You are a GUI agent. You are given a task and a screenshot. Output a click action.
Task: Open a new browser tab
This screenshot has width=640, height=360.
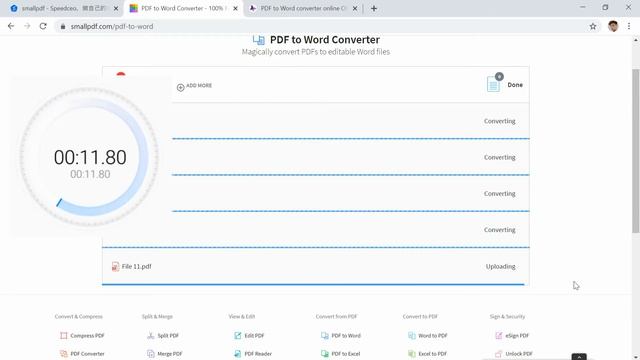374,8
